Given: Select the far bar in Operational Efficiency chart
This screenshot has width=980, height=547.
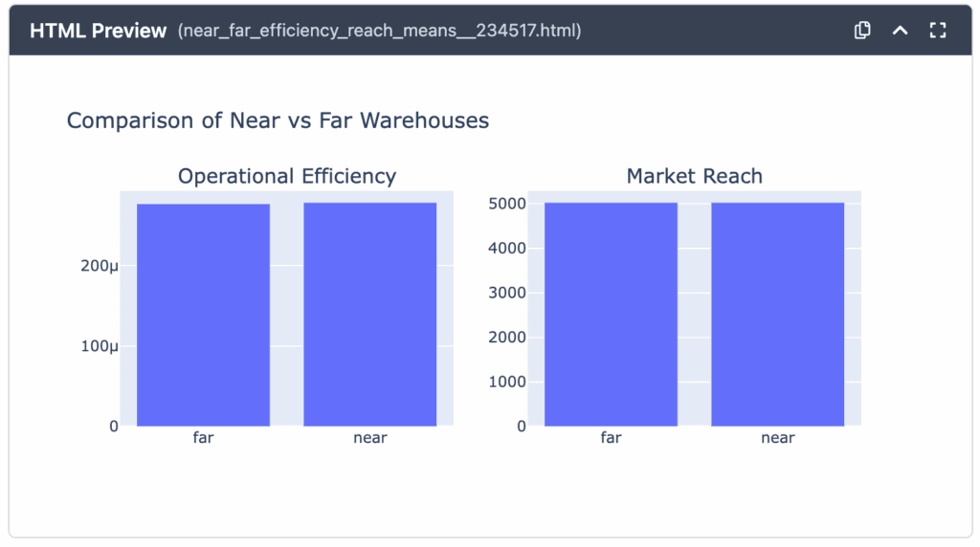Looking at the screenshot, I should coord(203,315).
